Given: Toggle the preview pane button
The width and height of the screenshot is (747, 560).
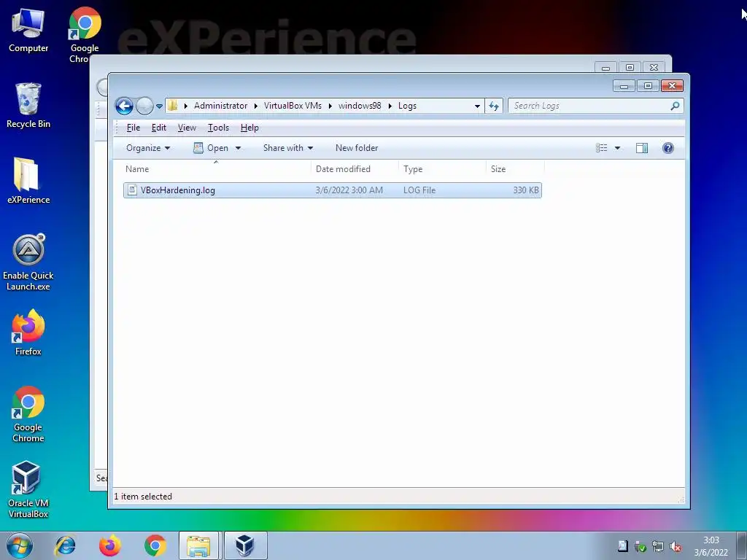Looking at the screenshot, I should (642, 148).
